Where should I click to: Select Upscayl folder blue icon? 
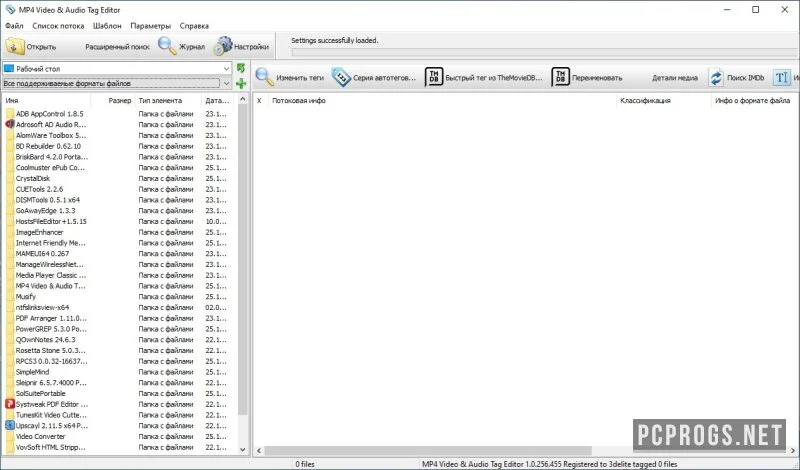tap(10, 426)
